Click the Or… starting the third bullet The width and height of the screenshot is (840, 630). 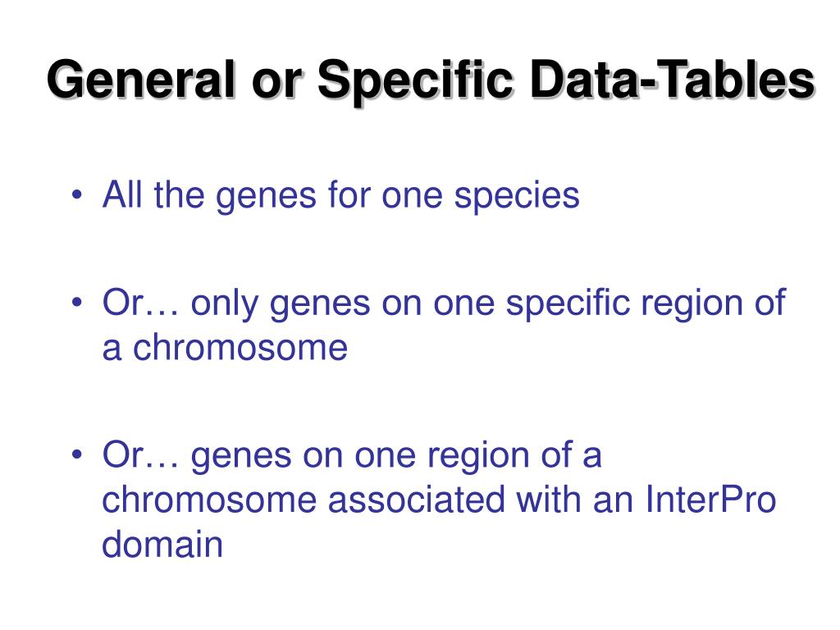140,454
